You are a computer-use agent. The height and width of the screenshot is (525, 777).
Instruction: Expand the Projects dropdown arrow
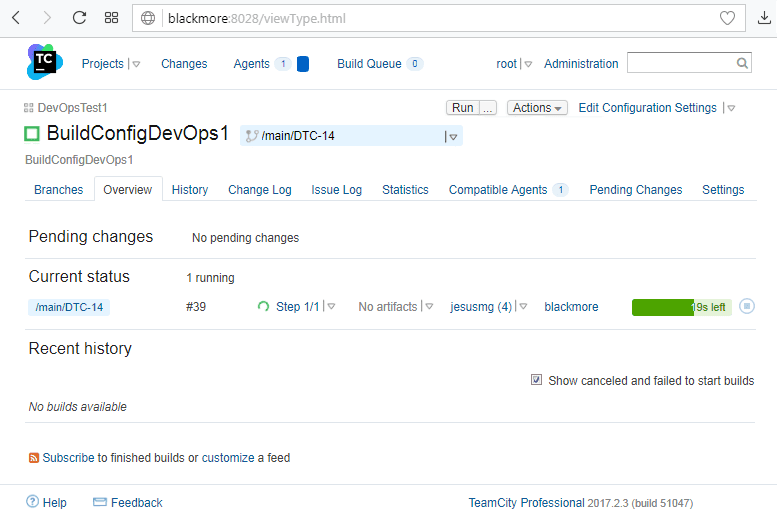136,64
